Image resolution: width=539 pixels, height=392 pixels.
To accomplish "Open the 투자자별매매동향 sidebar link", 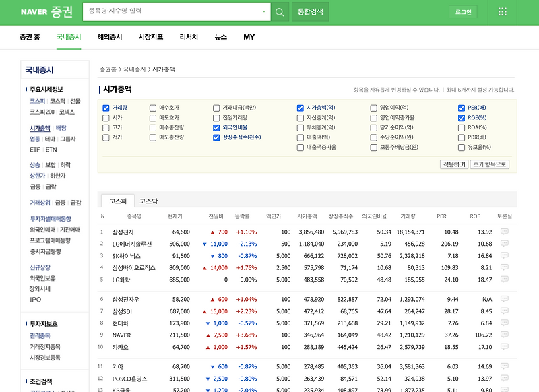I will 51,218.
